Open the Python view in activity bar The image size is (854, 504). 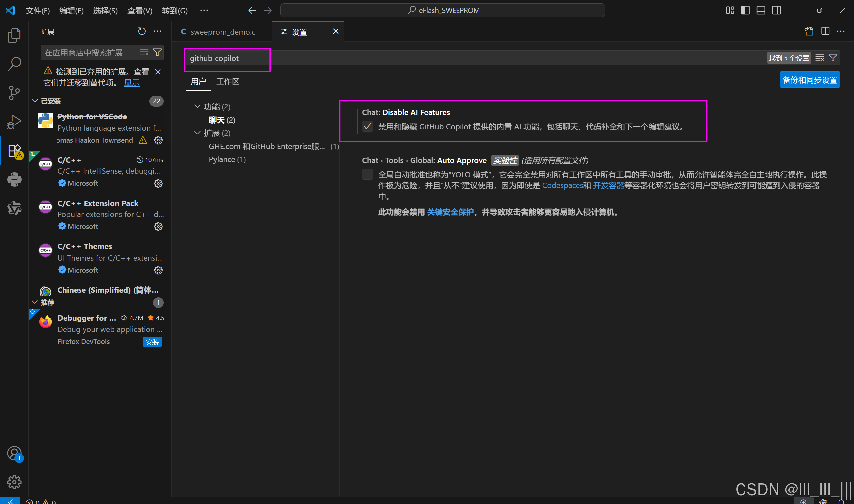[14, 179]
